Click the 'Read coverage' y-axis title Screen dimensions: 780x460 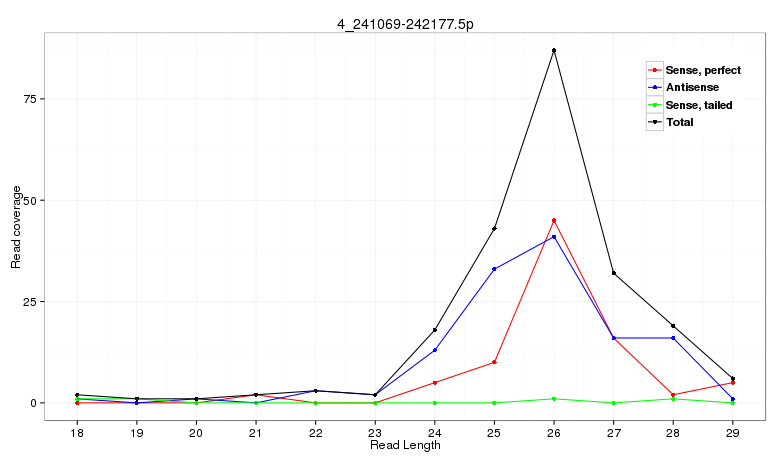click(x=16, y=227)
